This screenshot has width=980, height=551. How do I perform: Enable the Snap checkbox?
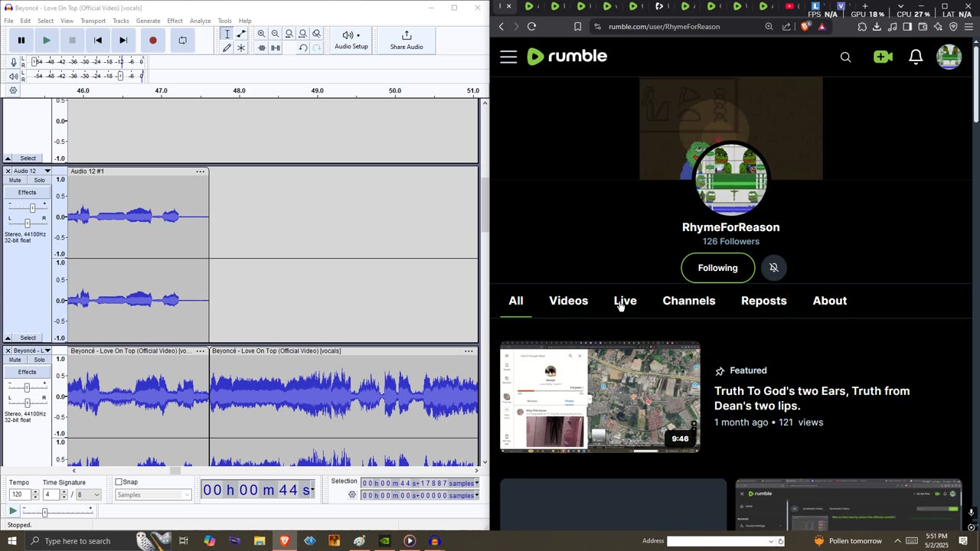[x=119, y=482]
